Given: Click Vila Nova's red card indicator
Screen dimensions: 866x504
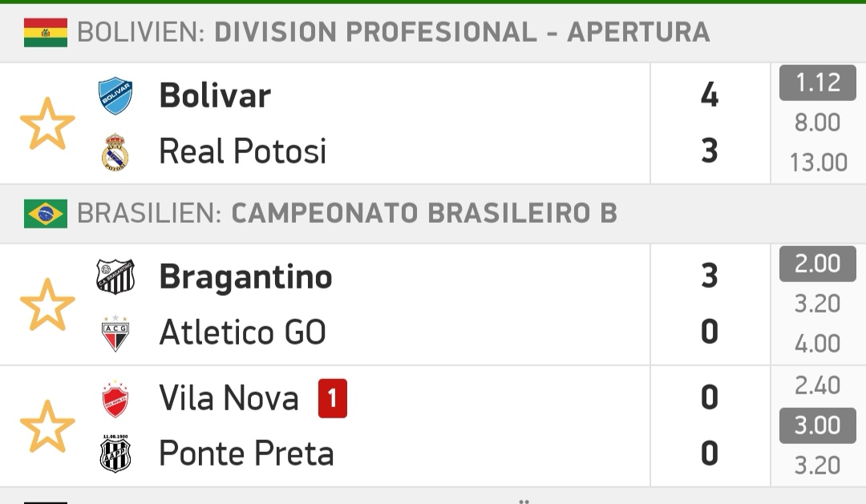Looking at the screenshot, I should [x=333, y=398].
